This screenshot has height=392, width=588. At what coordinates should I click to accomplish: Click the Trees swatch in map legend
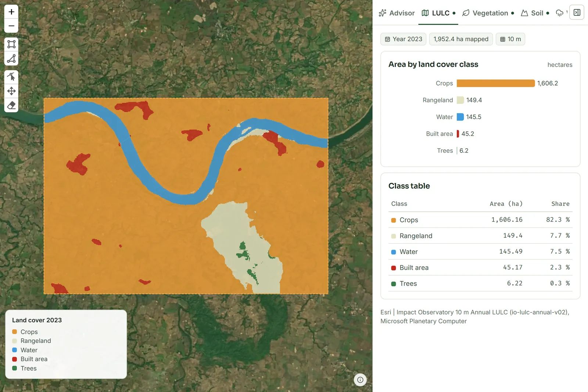(x=15, y=368)
